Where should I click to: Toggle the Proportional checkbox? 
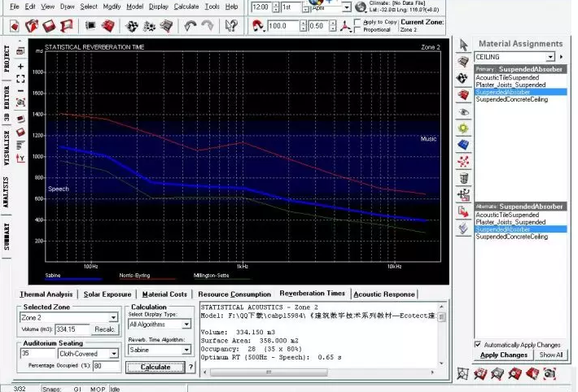(357, 30)
